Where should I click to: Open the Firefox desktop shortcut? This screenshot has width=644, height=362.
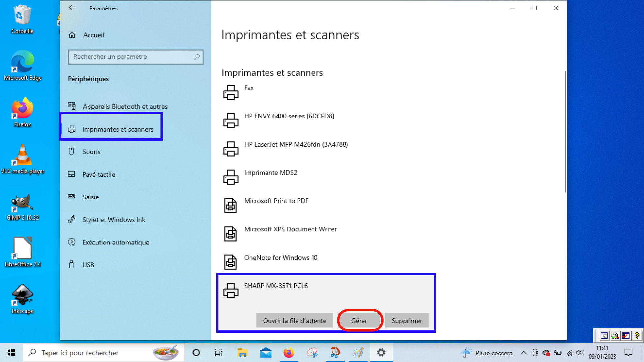[x=22, y=112]
